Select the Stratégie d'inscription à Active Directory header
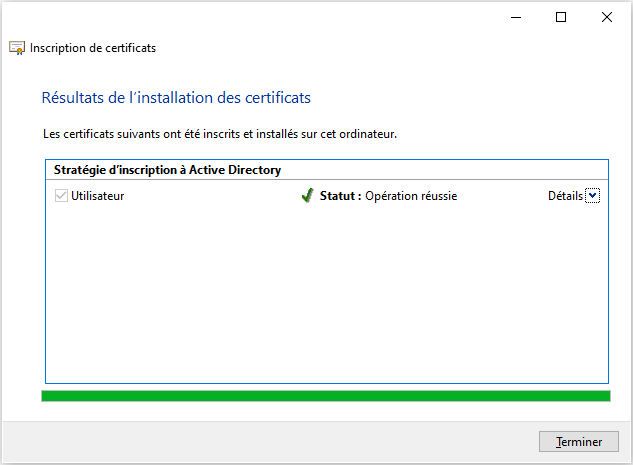 click(167, 170)
